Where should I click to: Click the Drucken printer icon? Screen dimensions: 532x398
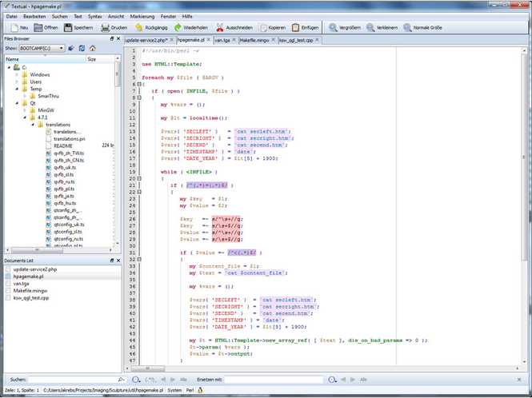click(104, 27)
